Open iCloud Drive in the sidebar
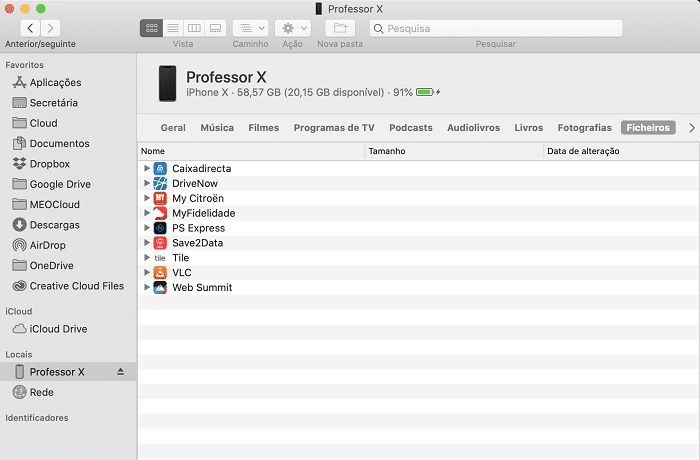Image resolution: width=700 pixels, height=460 pixels. (50, 329)
